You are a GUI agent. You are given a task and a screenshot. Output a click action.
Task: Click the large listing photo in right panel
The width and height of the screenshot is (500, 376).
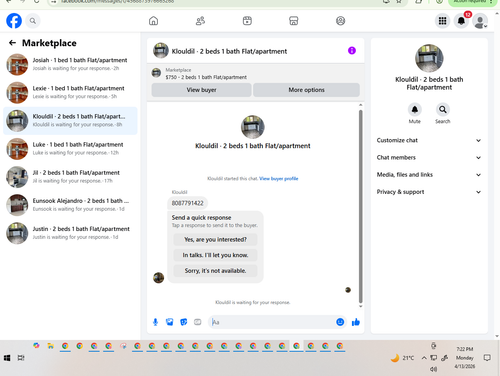click(429, 58)
